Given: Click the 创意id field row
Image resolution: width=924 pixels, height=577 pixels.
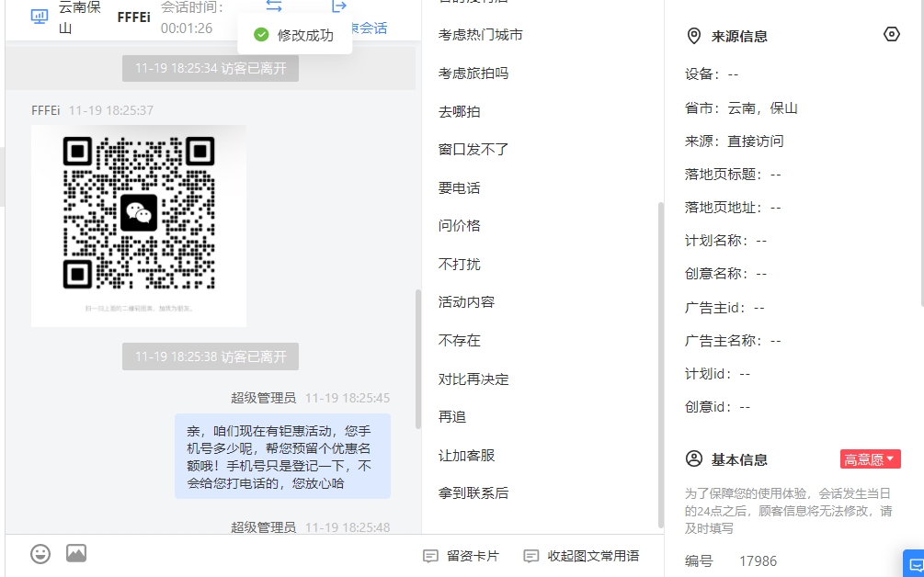Looking at the screenshot, I should click(718, 407).
